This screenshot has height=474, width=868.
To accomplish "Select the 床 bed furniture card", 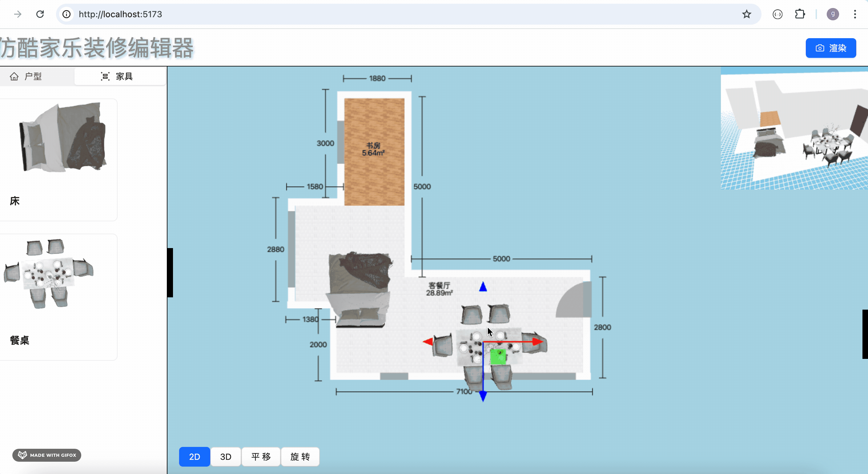I will point(58,160).
